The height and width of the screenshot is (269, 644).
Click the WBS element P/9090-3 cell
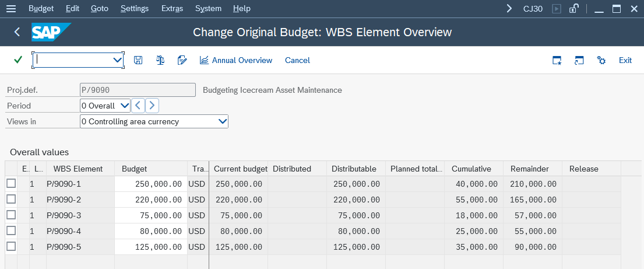[x=80, y=215]
